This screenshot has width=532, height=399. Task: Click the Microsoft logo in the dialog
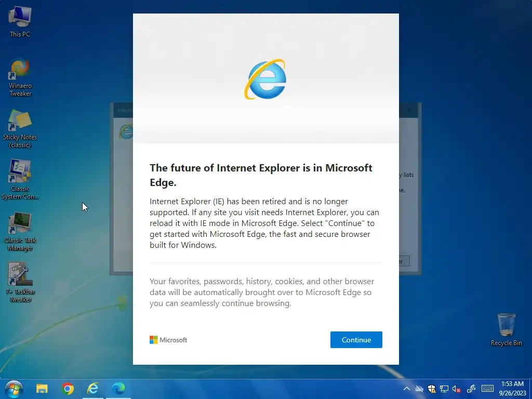[x=168, y=340]
